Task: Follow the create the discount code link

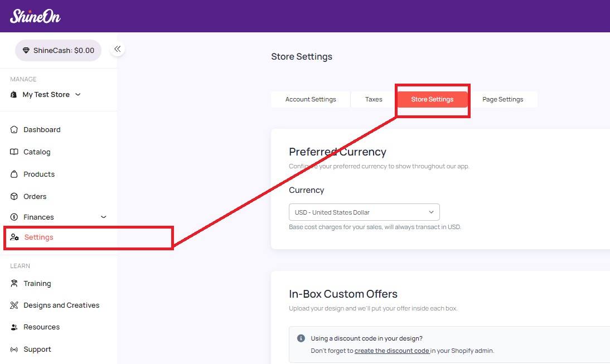Action: point(392,351)
